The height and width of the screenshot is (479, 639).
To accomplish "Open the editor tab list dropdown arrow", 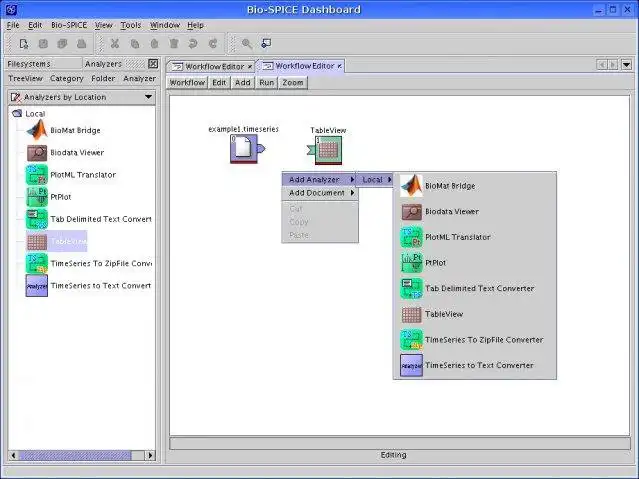I will [626, 65].
